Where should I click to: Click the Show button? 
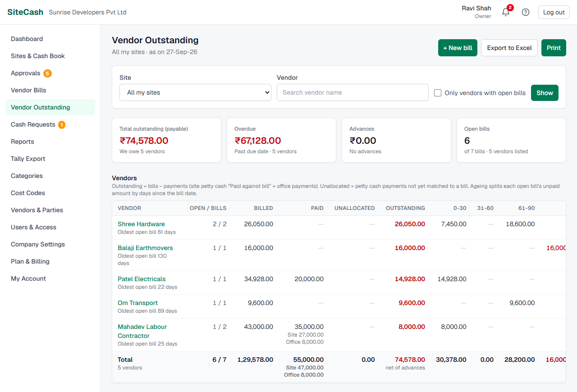545,93
